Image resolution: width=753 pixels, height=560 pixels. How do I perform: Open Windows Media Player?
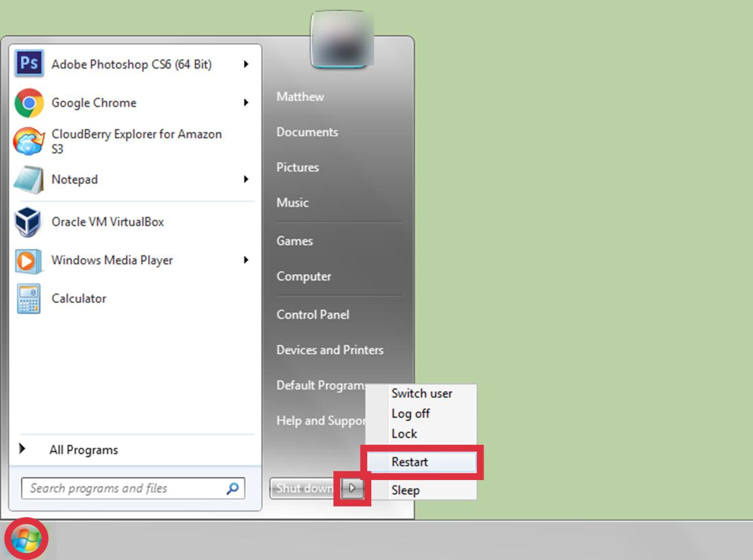112,260
